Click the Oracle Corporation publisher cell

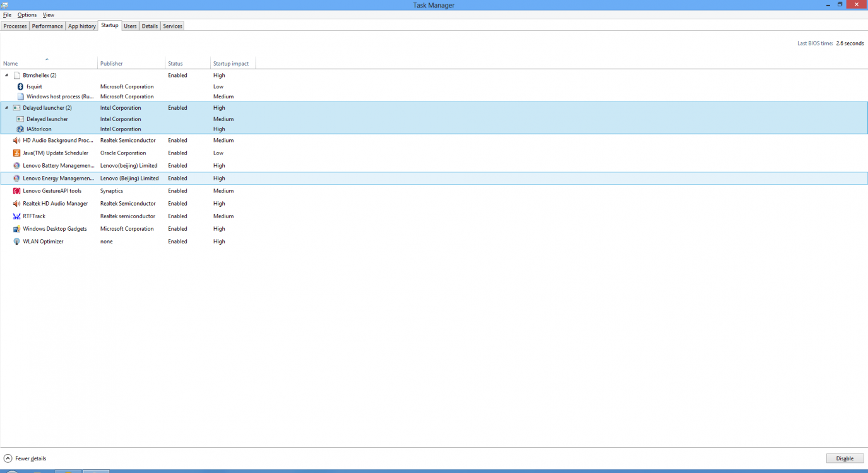(123, 153)
